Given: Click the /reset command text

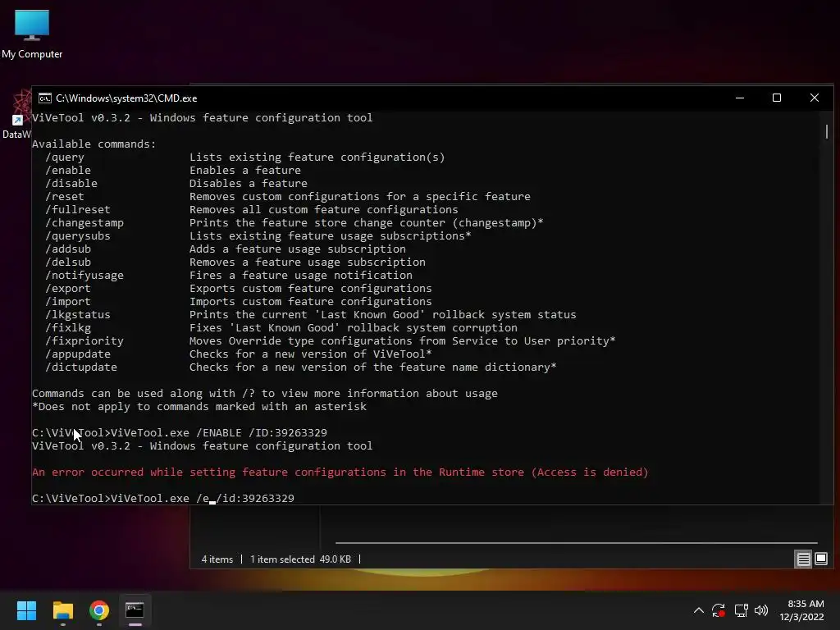Looking at the screenshot, I should coord(65,197).
